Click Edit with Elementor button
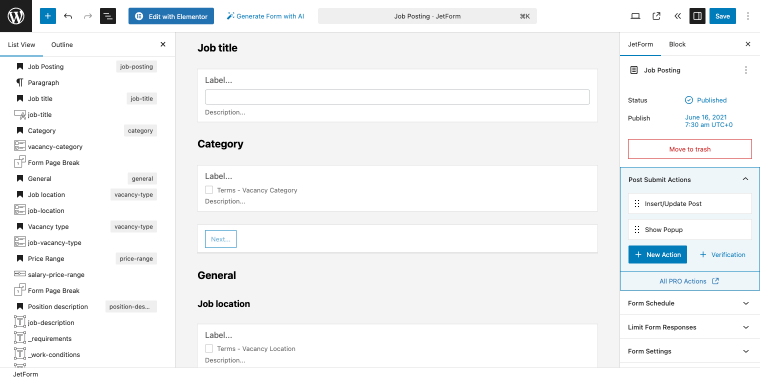This screenshot has width=760, height=380. (x=171, y=16)
